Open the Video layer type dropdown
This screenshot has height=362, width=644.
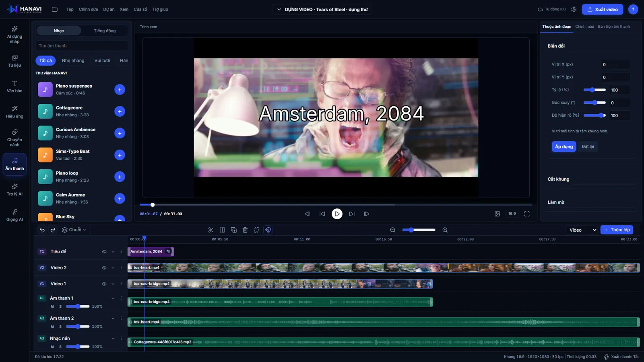pyautogui.click(x=582, y=230)
